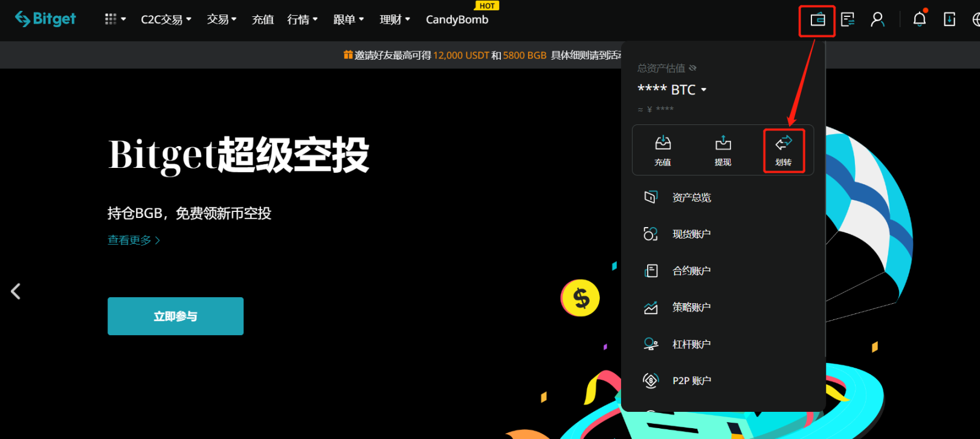Screen dimensions: 980x439
Task: Click the 立即参与 button
Action: pyautogui.click(x=175, y=316)
